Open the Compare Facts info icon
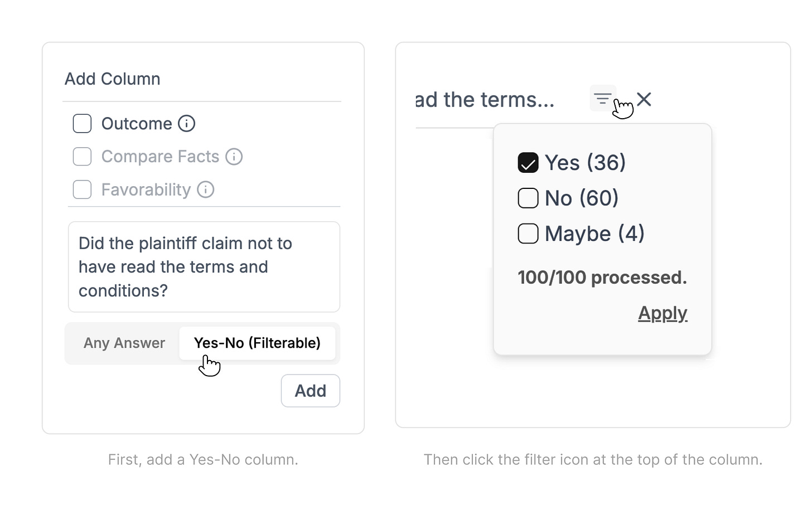This screenshot has width=812, height=525. pos(234,157)
